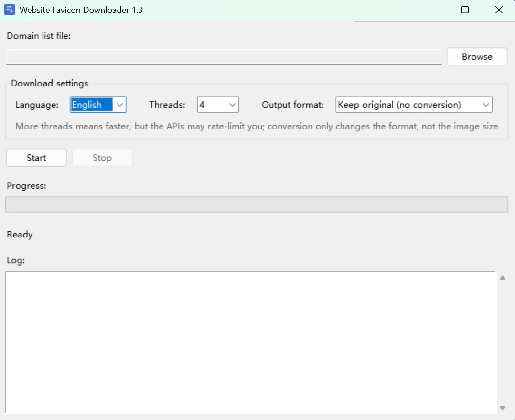The image size is (515, 420).
Task: Focus the Domain list file input field
Action: (224, 57)
